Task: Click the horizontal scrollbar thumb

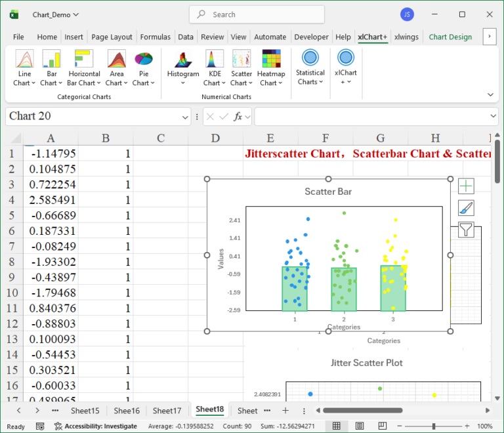Action: (362, 410)
